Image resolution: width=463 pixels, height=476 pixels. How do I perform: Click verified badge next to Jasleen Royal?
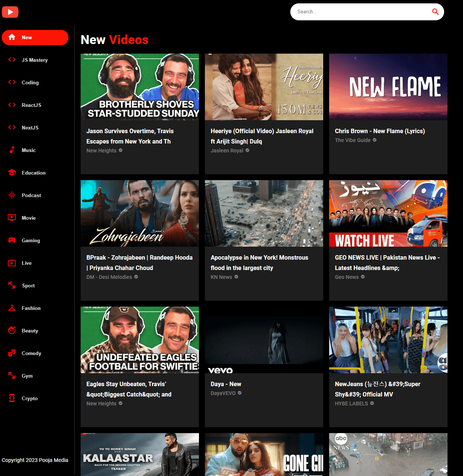tap(247, 151)
